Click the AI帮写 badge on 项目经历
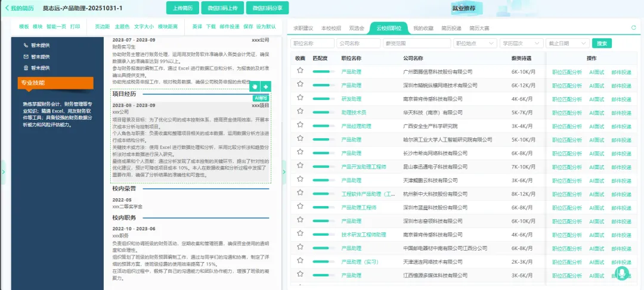This screenshot has width=644, height=290. click(261, 98)
